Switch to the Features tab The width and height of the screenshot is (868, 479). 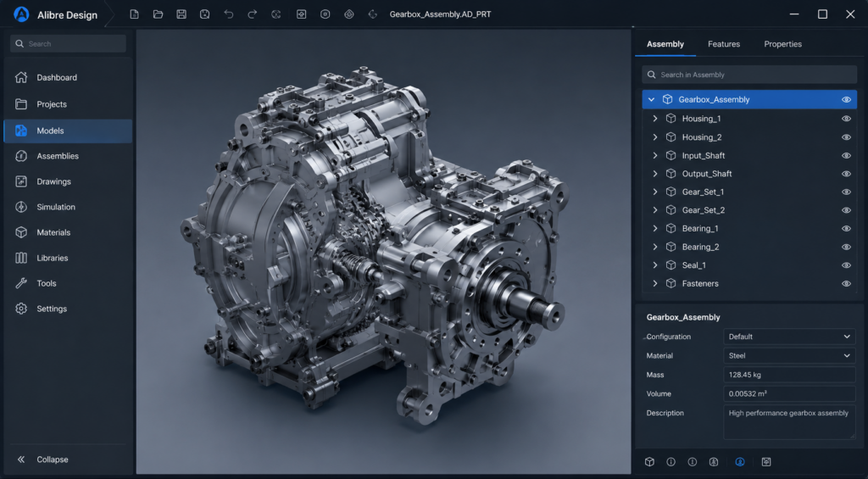click(x=724, y=44)
